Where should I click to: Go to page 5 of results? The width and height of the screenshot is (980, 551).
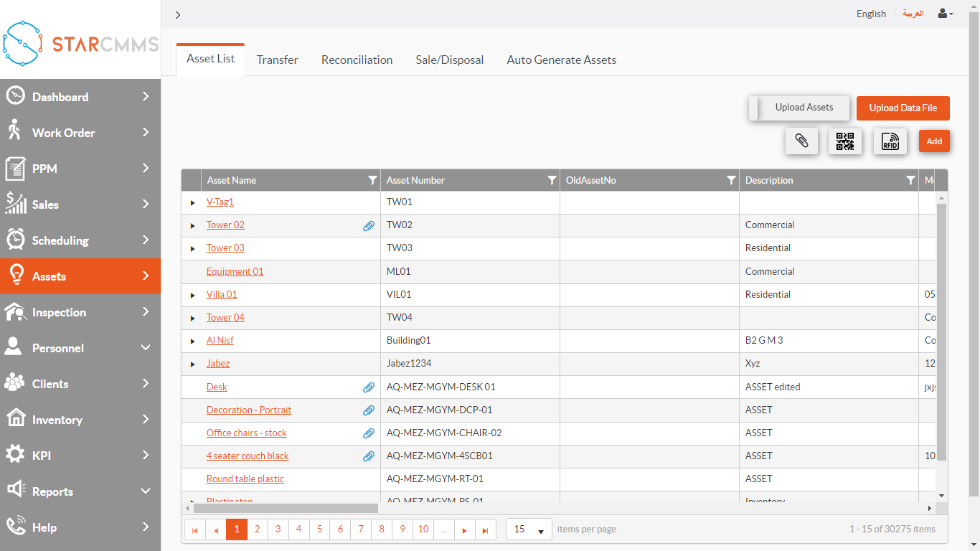pyautogui.click(x=319, y=529)
